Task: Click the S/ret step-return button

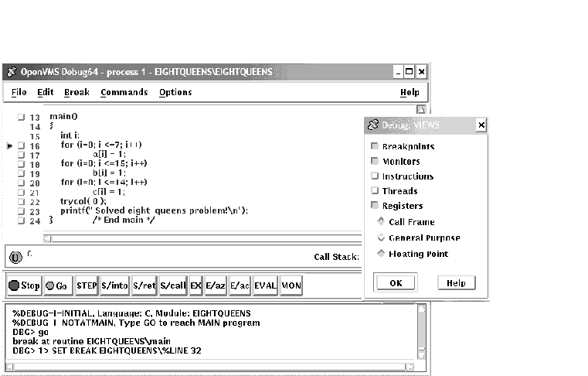Action: (144, 285)
